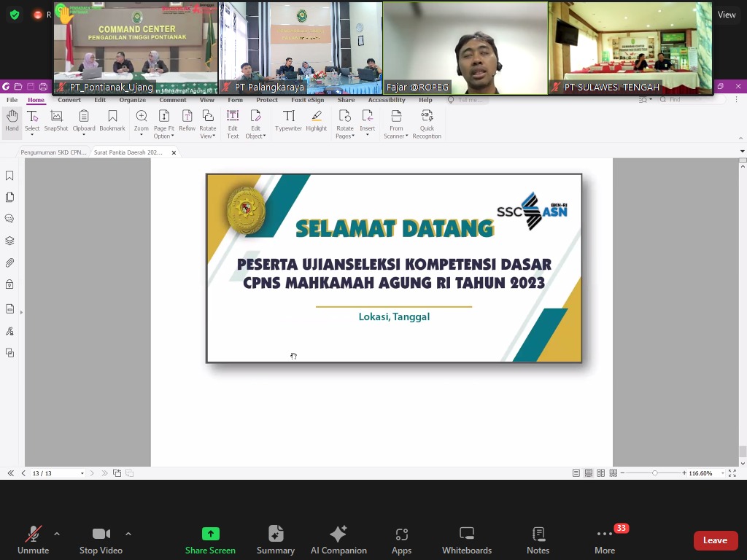This screenshot has width=747, height=560.
Task: Click the zoom level slider handle
Action: pos(655,472)
